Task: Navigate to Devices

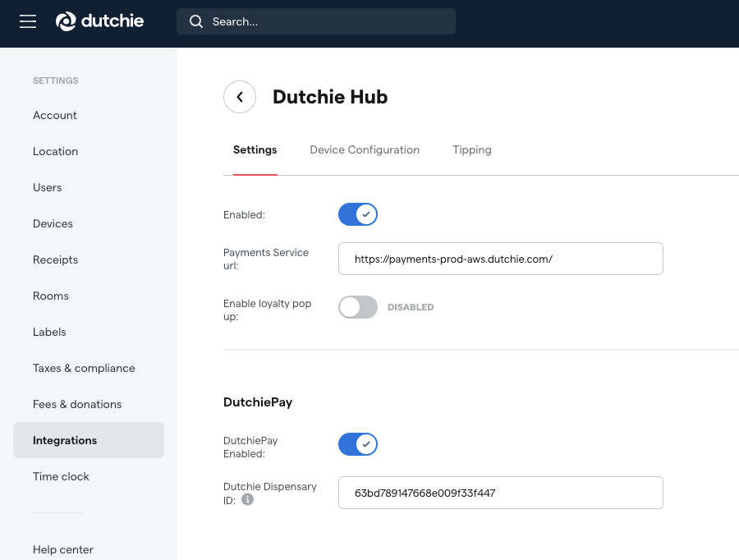Action: click(53, 224)
